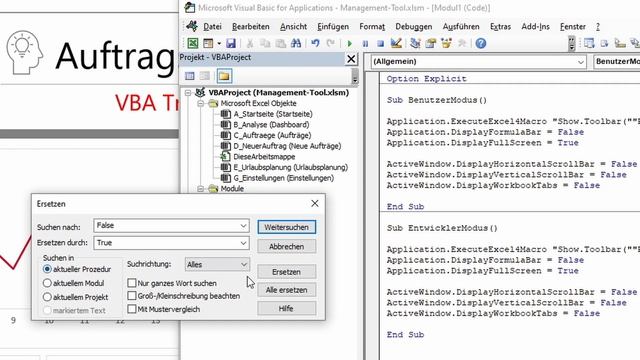Open the Add-Ins menu
Viewport: 640px width, 360px height.
tap(535, 27)
